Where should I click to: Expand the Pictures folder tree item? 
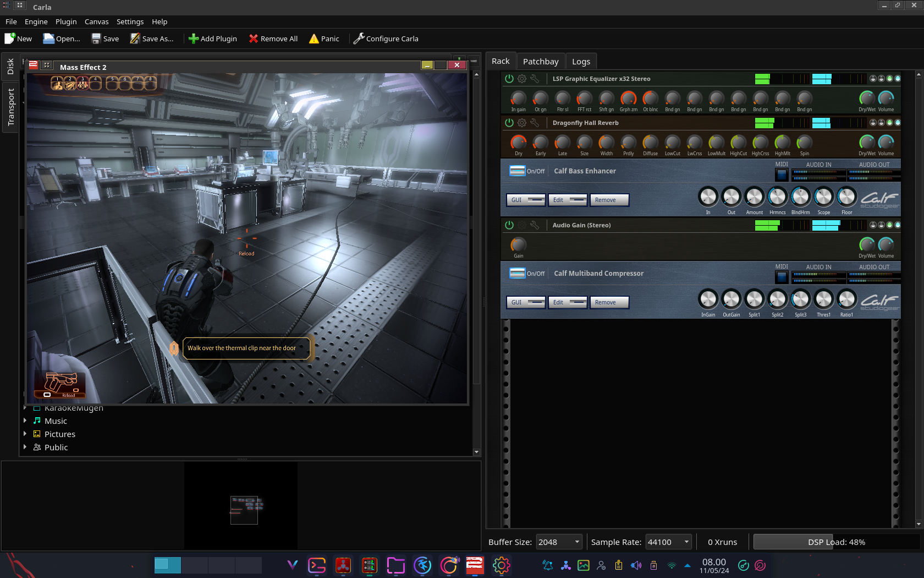25,434
